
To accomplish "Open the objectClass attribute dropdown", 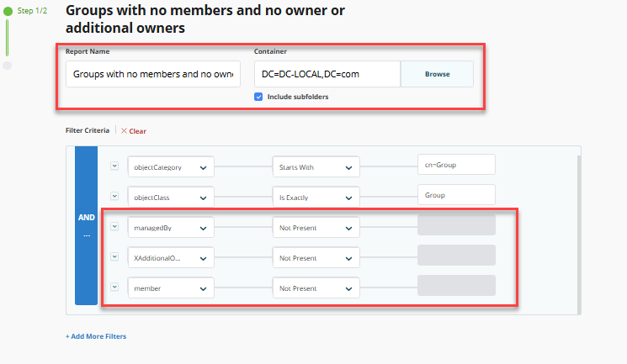I will tap(171, 198).
